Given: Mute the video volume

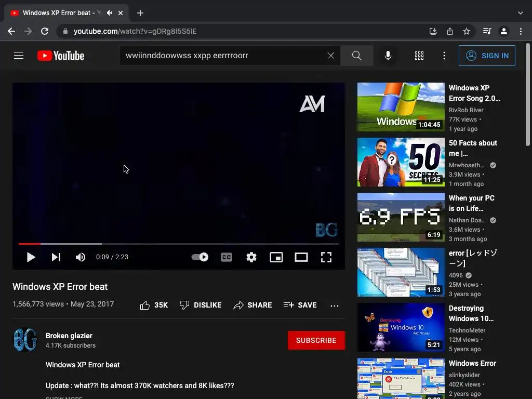Looking at the screenshot, I should click(81, 257).
